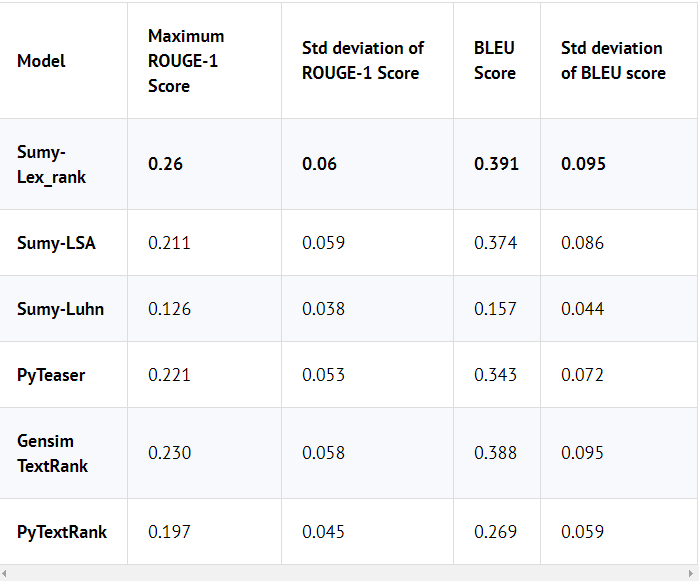Select PyTextRank's 0.059 BLEU deviation cell
This screenshot has width=699, height=581.
(582, 531)
